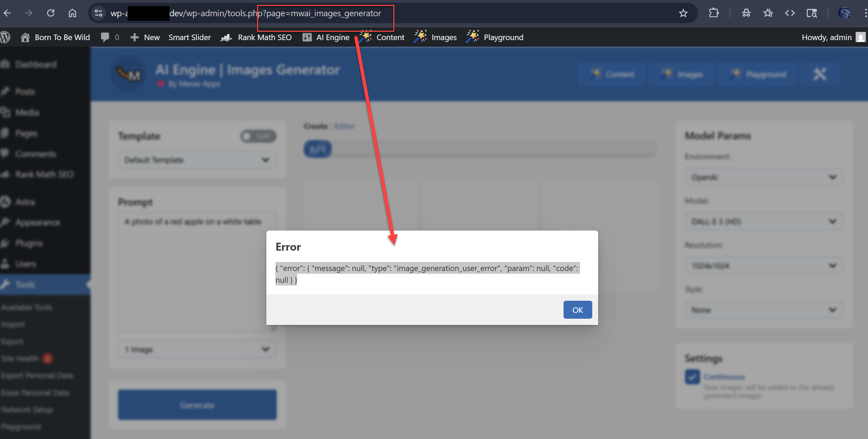
Task: Open site information icon in address bar
Action: pyautogui.click(x=99, y=13)
